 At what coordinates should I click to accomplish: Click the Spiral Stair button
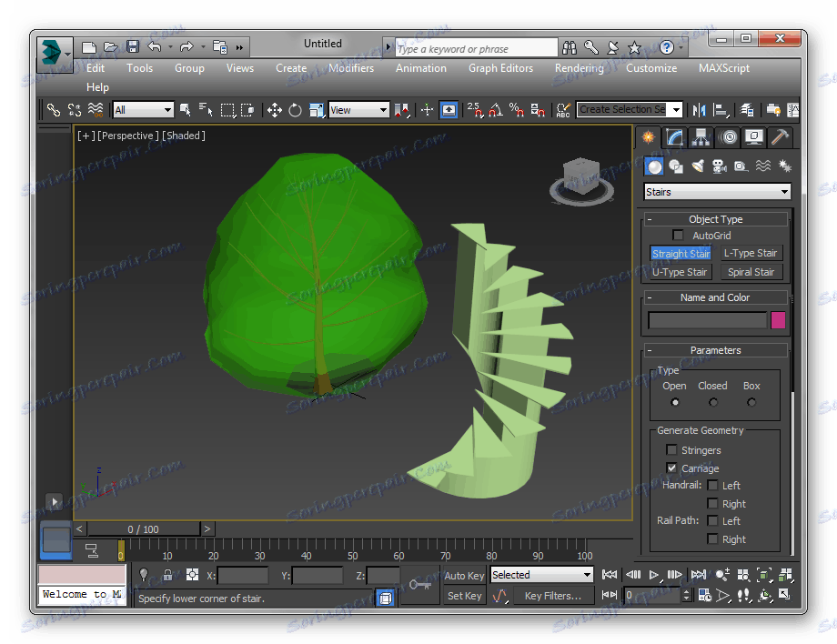pyautogui.click(x=751, y=272)
